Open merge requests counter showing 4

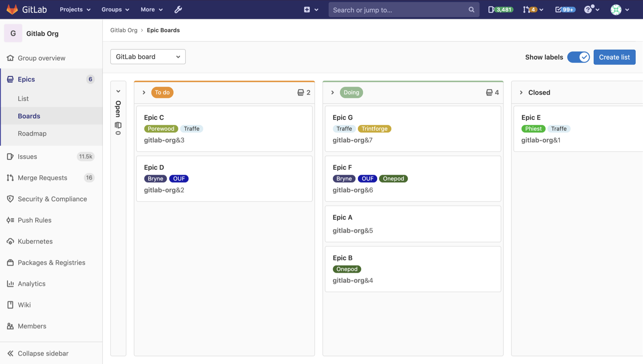(x=533, y=10)
